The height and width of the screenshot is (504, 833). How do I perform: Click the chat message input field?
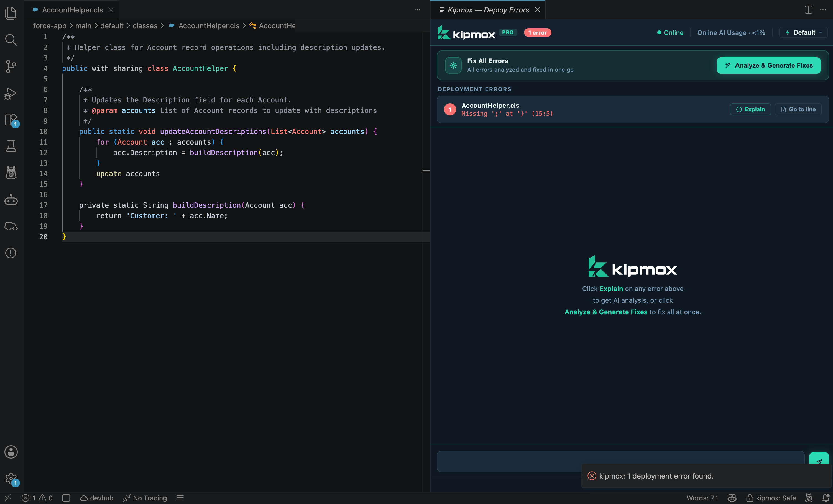[x=620, y=461]
